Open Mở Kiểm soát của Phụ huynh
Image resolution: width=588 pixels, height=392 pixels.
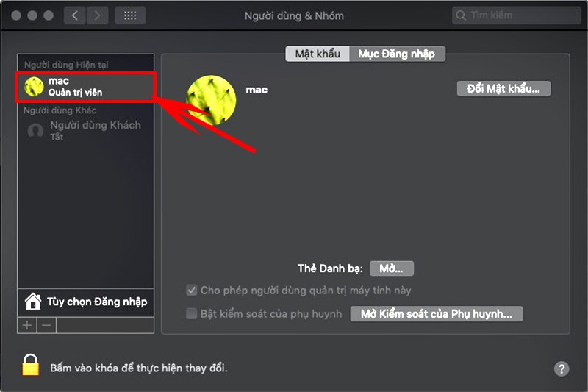[x=437, y=313]
